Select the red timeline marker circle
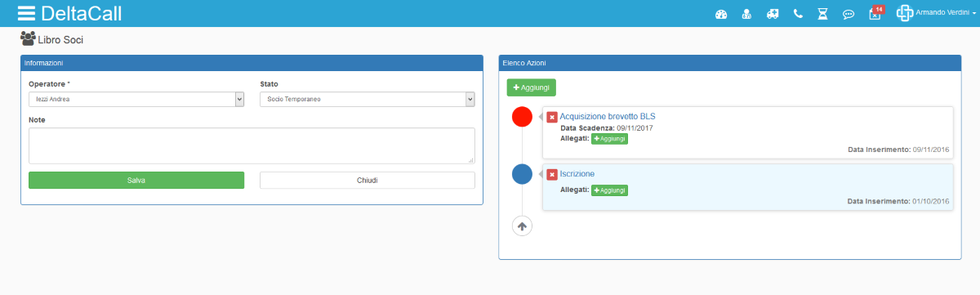 click(x=522, y=117)
